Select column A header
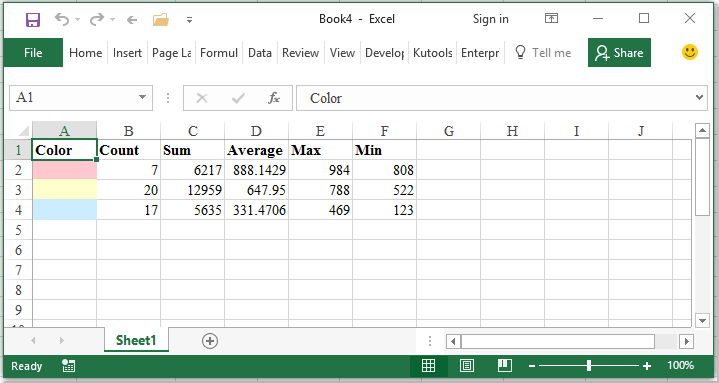The width and height of the screenshot is (719, 383). (64, 131)
